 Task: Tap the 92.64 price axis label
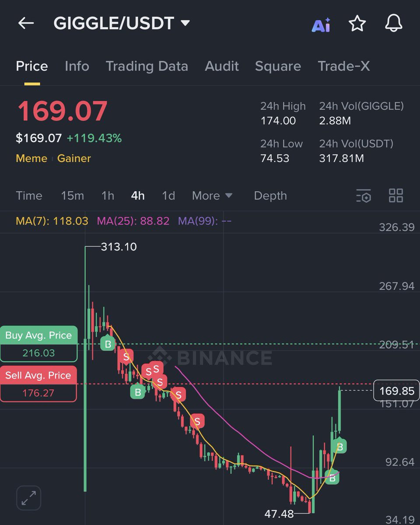click(x=400, y=462)
